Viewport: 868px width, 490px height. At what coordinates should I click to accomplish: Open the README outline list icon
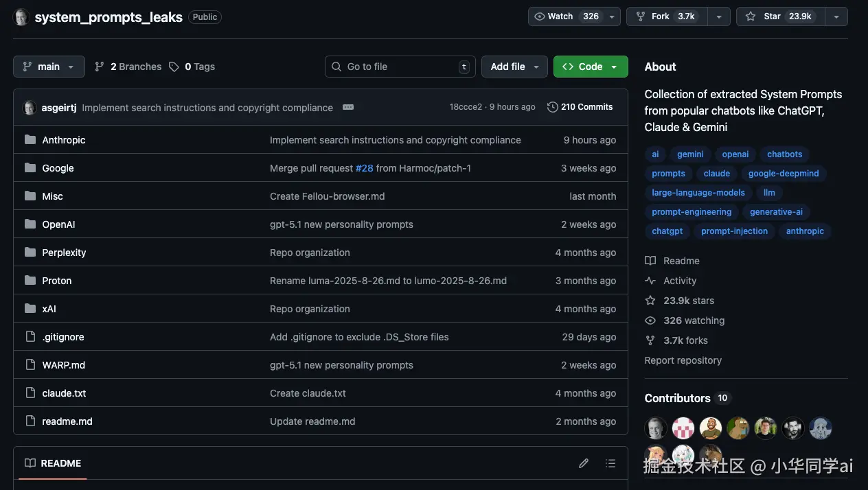[610, 463]
